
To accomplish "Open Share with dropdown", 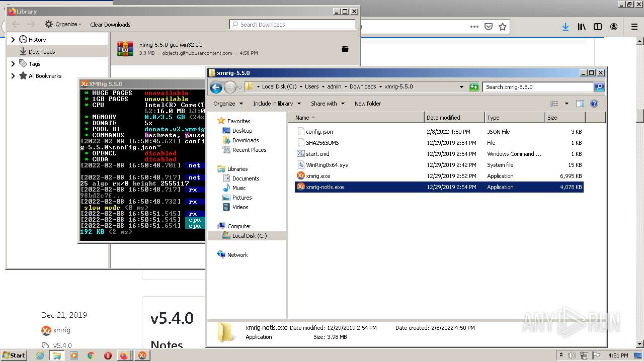I will click(x=328, y=104).
